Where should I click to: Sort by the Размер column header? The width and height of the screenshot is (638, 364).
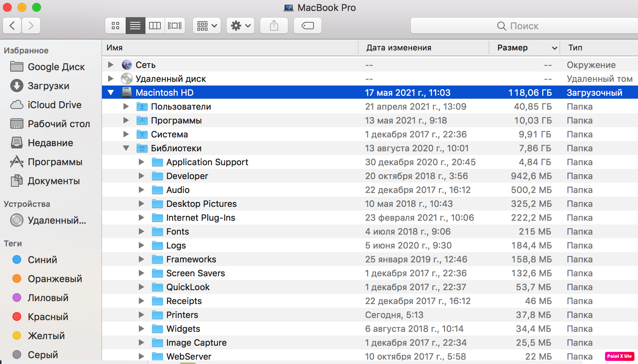tap(525, 48)
